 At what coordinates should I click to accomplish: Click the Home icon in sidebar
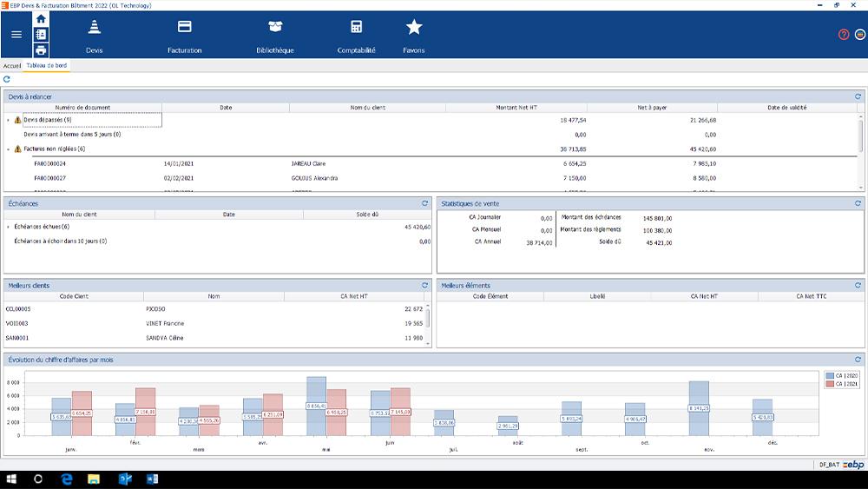pos(41,18)
